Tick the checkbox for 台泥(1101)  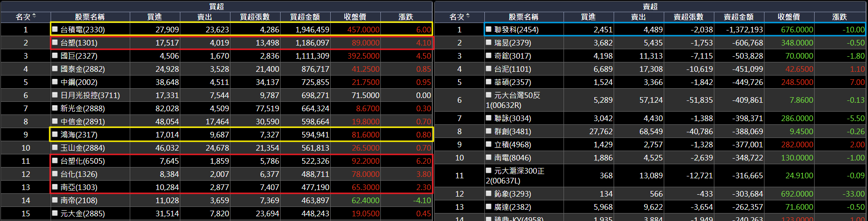[489, 69]
